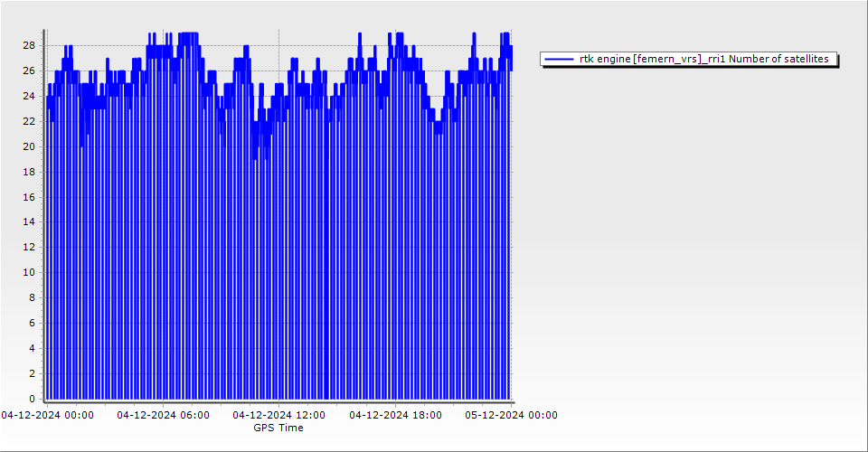Click the 05-12-2024 00:00 x-axis label
The height and width of the screenshot is (452, 868).
pos(511,415)
